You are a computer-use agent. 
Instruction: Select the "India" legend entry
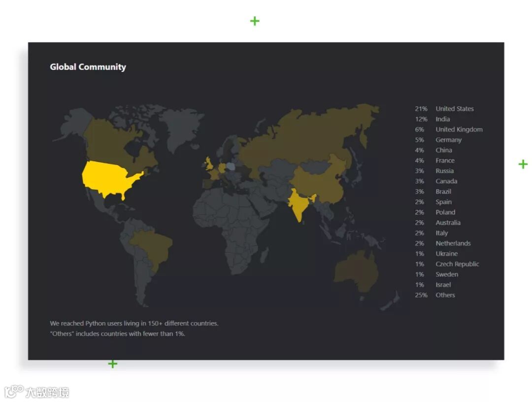click(x=442, y=119)
